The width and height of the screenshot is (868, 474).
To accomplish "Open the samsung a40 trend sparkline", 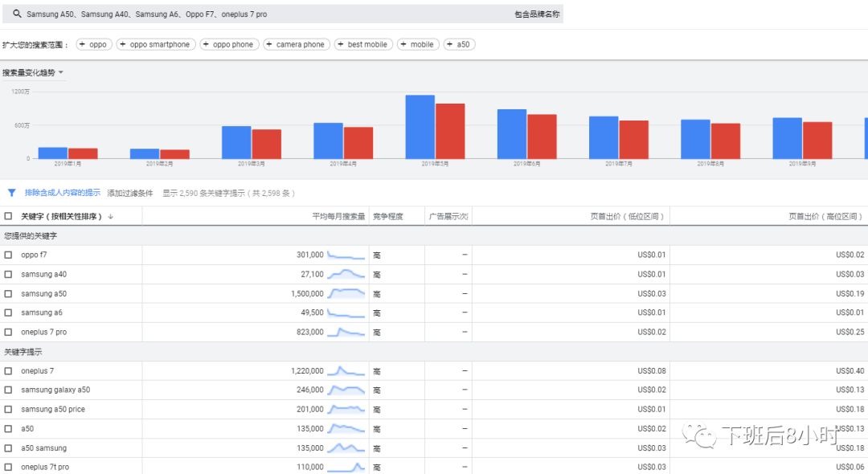I will click(346, 274).
